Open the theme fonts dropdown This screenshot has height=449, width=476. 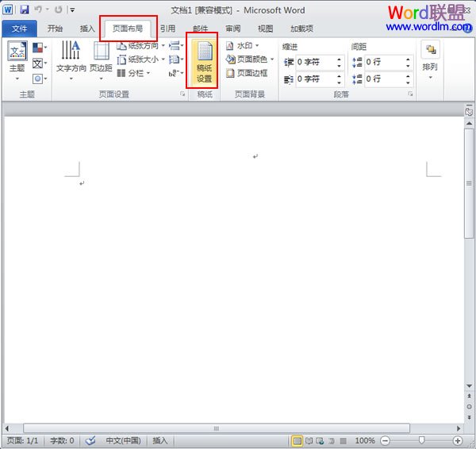[x=40, y=63]
